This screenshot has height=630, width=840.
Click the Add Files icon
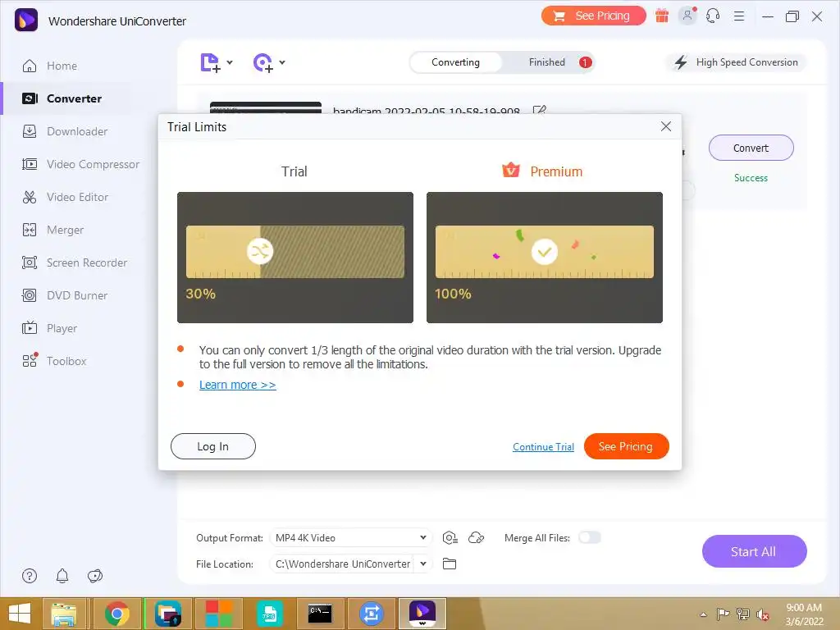(210, 62)
